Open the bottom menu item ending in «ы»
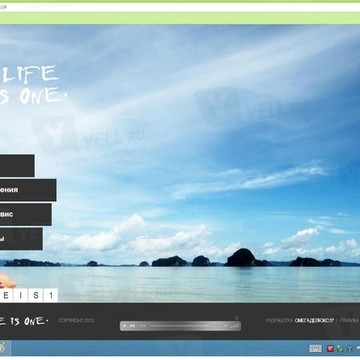Image resolution: width=360 pixels, height=360 pixels. point(21,239)
